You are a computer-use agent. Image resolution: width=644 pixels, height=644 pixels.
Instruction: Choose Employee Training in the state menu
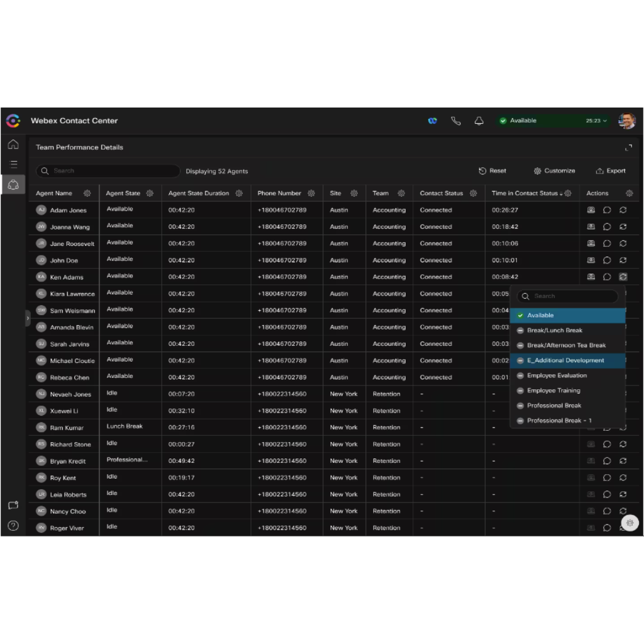pos(553,391)
